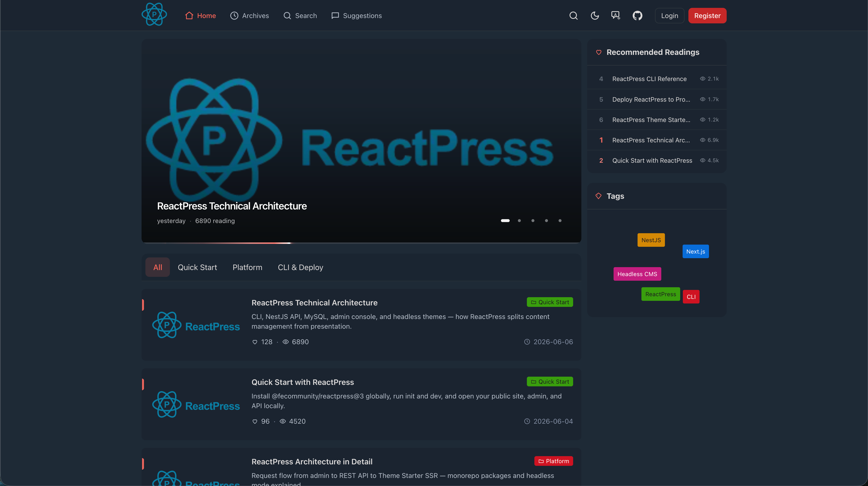Switch language via translate icon

pos(616,16)
